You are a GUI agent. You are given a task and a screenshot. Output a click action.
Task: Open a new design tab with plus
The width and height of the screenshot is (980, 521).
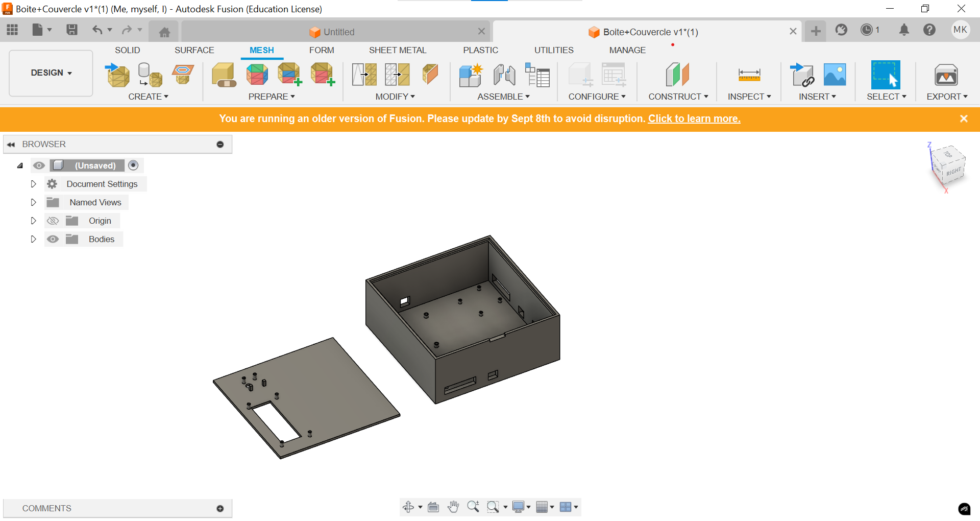click(816, 31)
